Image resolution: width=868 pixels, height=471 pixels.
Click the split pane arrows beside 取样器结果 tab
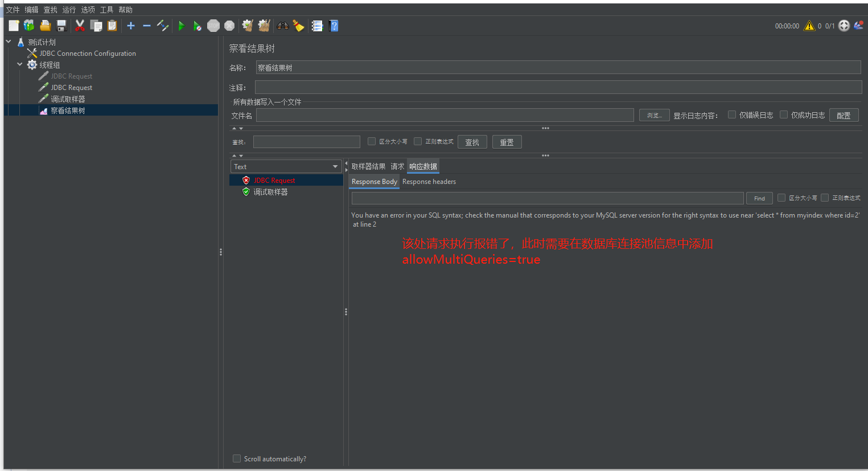[x=346, y=166]
